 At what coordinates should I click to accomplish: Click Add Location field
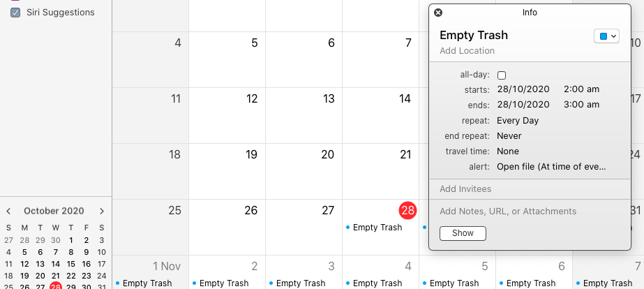[x=467, y=51]
